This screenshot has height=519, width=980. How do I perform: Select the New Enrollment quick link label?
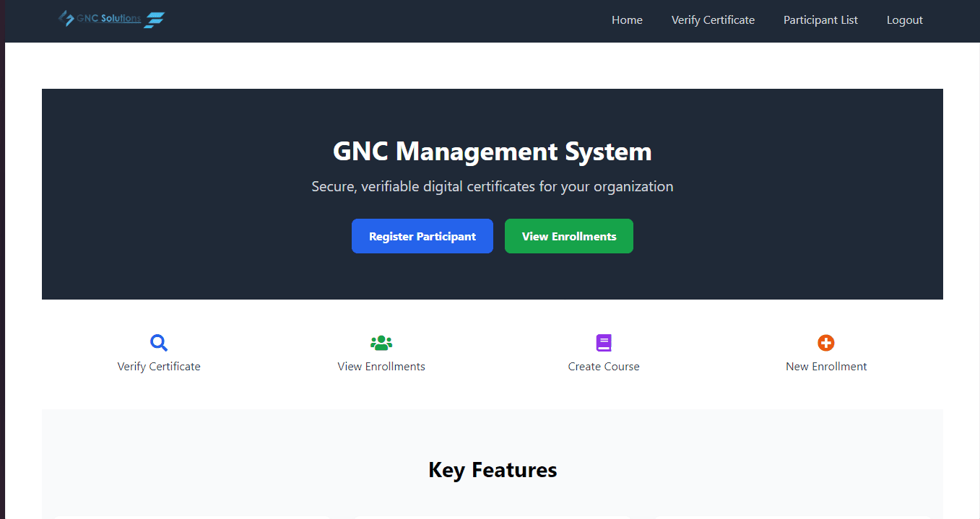point(826,367)
